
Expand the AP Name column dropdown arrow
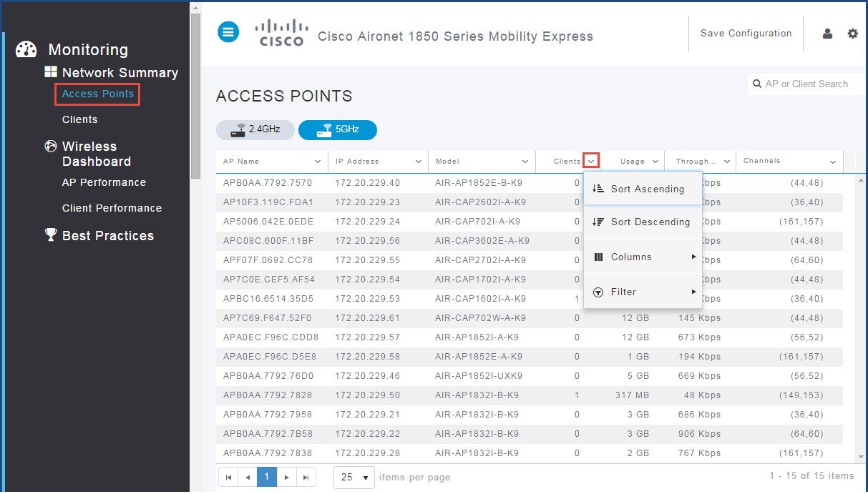pos(318,162)
